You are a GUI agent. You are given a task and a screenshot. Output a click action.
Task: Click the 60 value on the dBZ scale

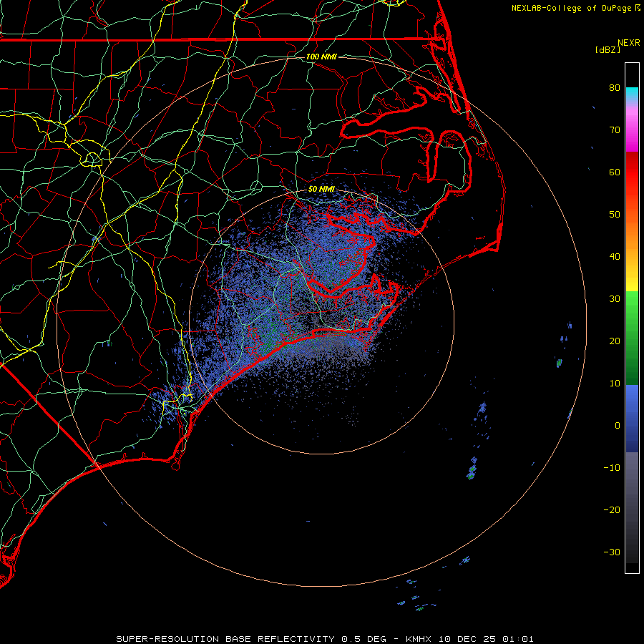click(615, 172)
